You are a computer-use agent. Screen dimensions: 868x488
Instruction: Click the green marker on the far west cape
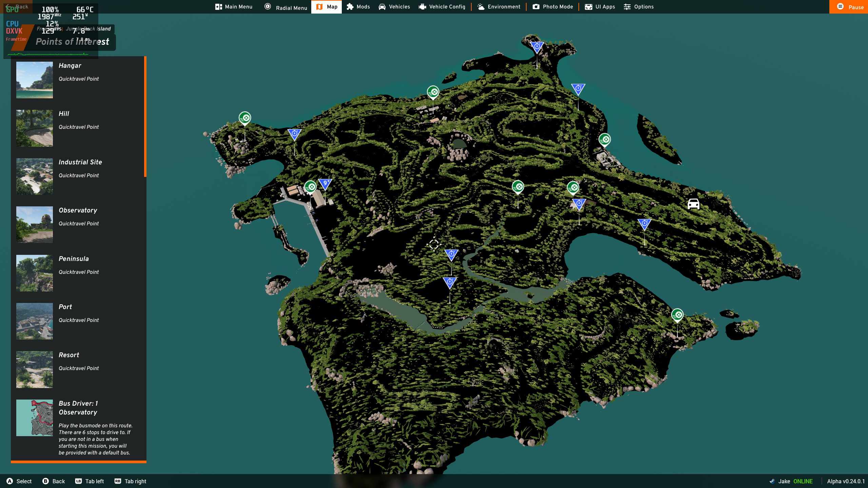pos(245,118)
